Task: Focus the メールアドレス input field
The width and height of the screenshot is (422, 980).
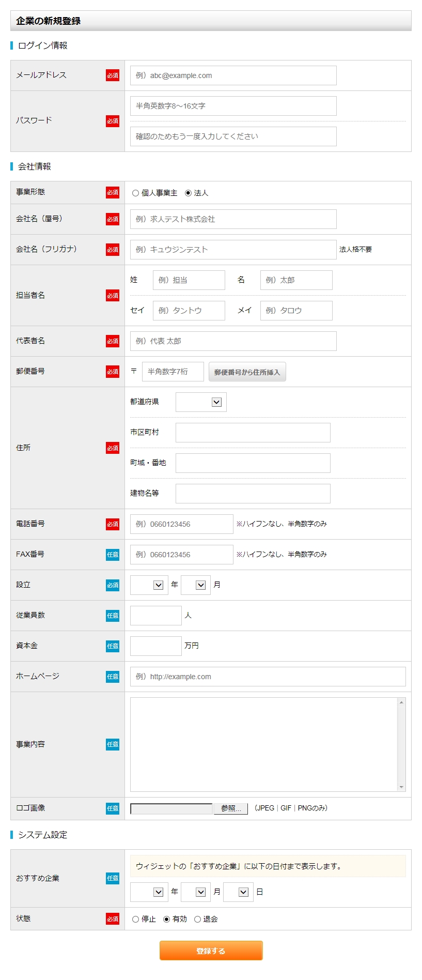Action: point(233,75)
